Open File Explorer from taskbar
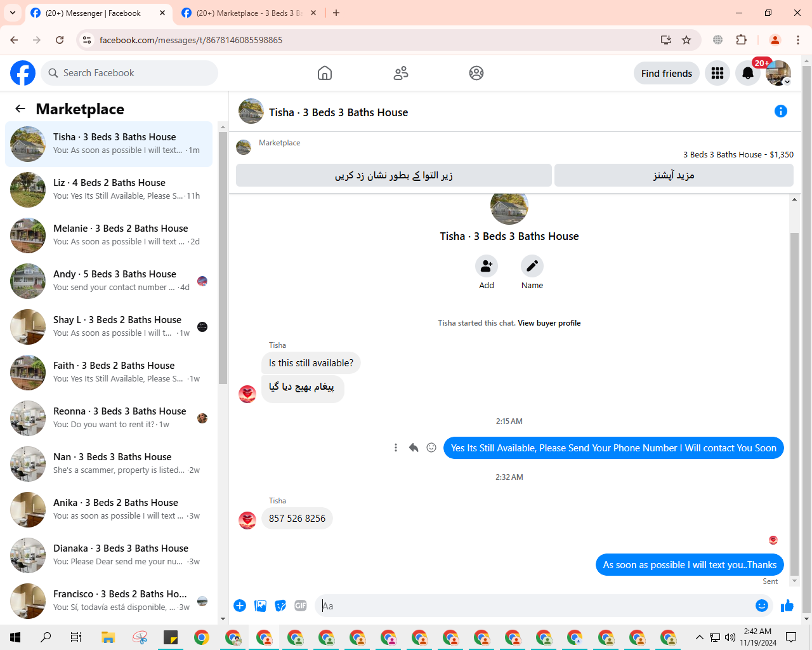 point(108,637)
